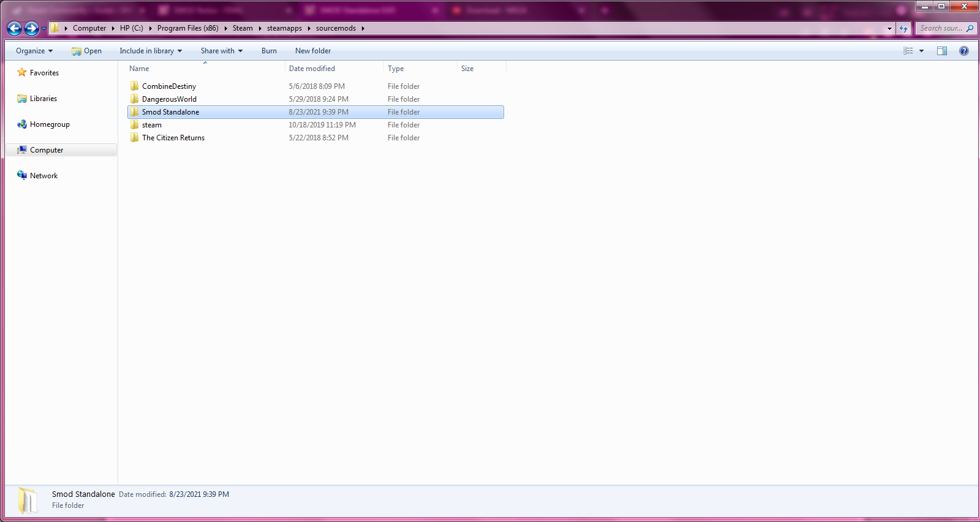The height and width of the screenshot is (522, 980).
Task: Click sourcemods in the address breadcrumb
Action: coord(336,28)
